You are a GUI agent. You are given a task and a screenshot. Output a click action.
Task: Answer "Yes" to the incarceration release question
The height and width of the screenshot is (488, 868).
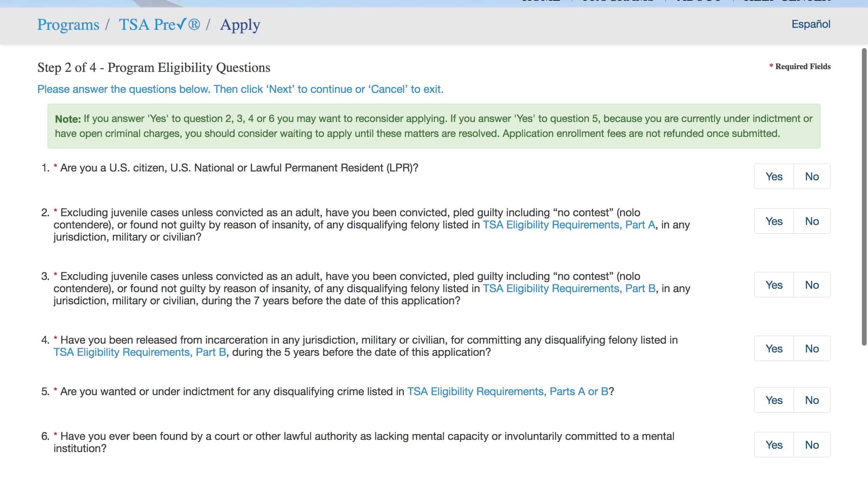point(773,348)
